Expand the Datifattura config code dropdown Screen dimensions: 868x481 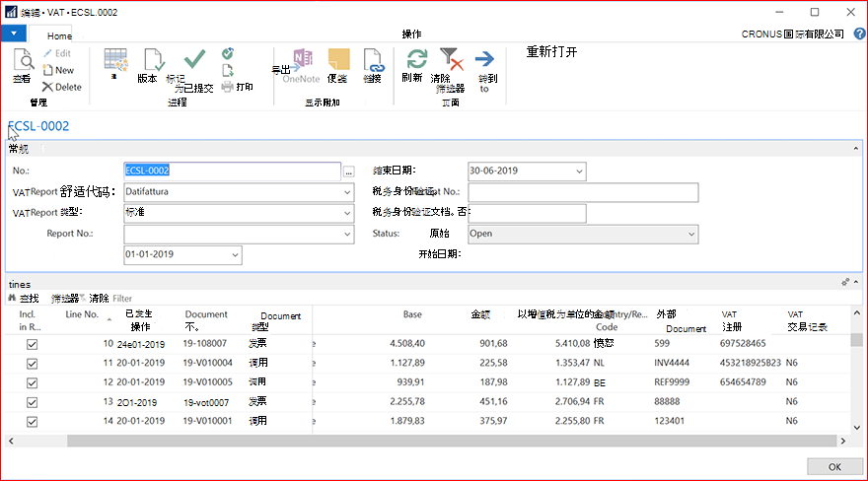347,192
